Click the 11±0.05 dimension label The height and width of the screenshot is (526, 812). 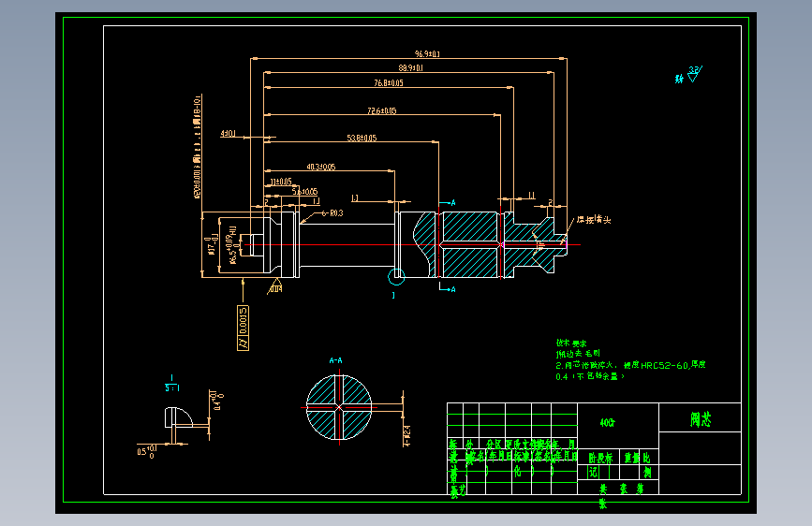(x=281, y=182)
